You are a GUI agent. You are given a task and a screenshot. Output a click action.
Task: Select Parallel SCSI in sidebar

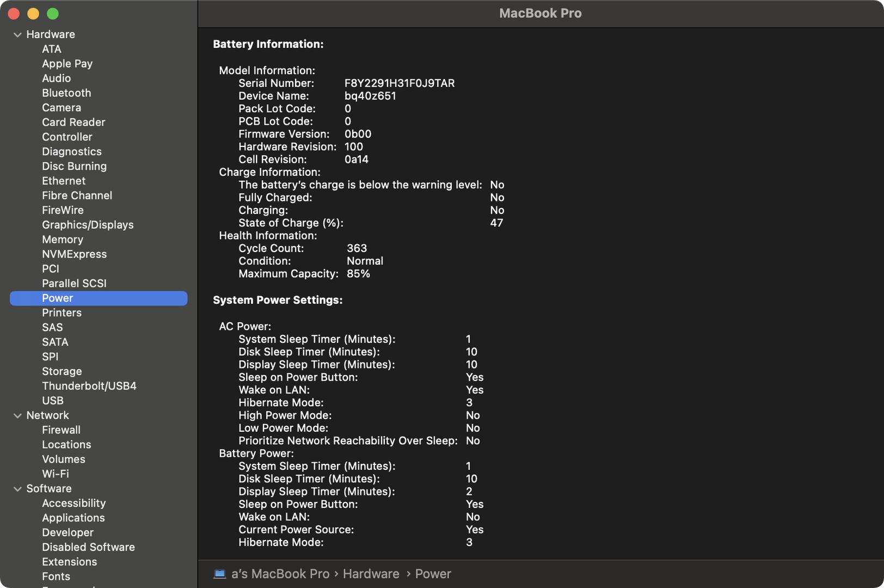(x=74, y=284)
